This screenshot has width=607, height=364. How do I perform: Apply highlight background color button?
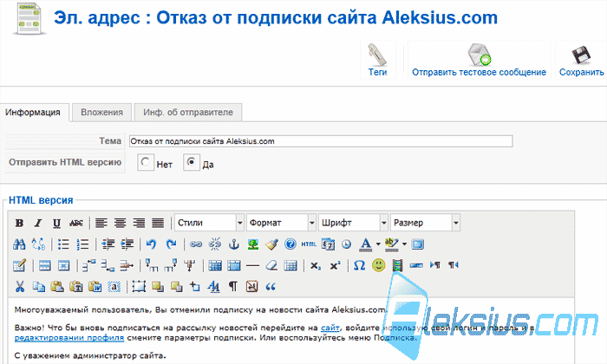point(392,244)
